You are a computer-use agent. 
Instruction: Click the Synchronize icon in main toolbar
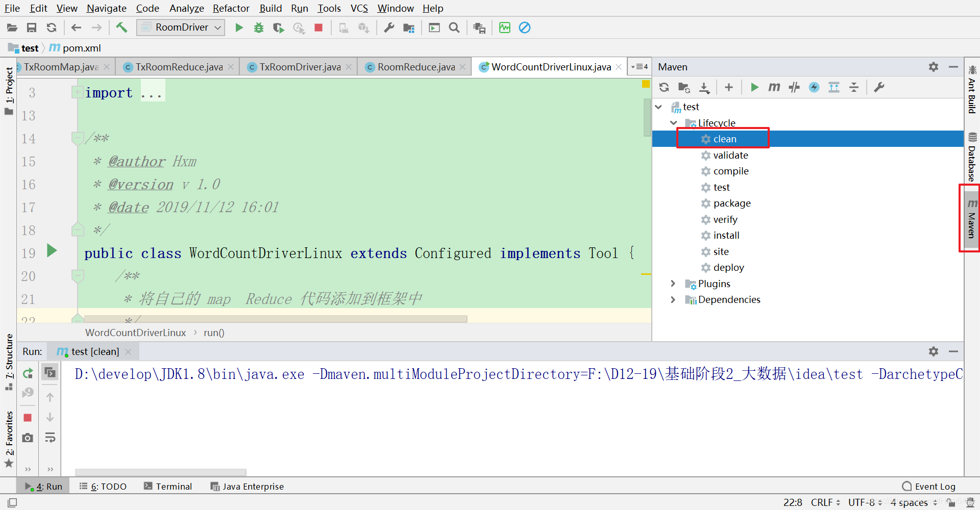click(x=52, y=28)
